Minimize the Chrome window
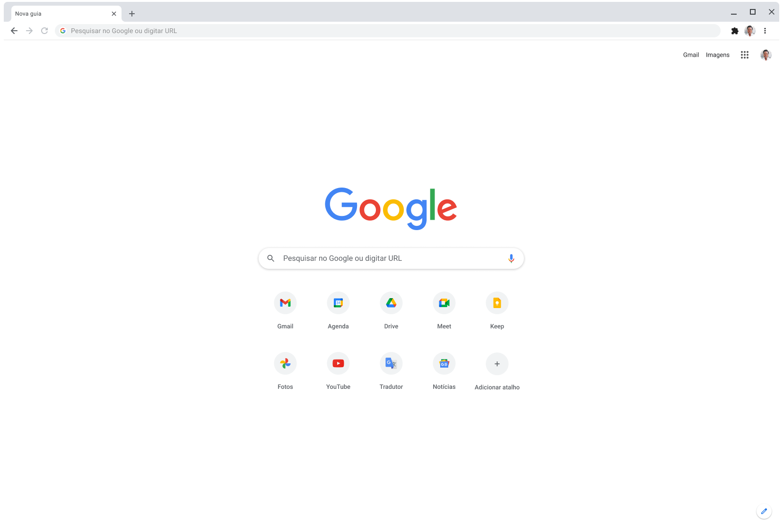 coord(734,13)
